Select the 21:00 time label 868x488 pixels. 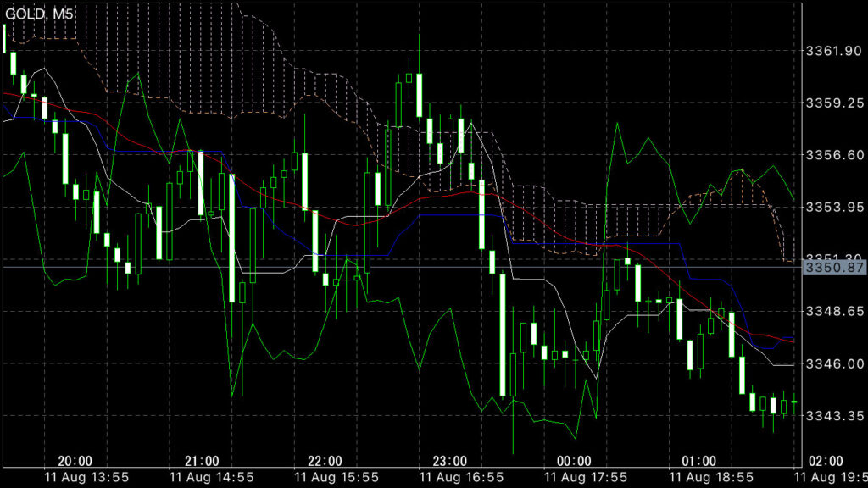tap(202, 461)
